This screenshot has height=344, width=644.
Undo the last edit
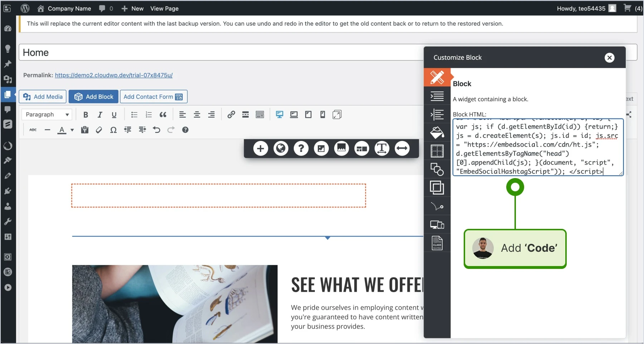click(157, 130)
